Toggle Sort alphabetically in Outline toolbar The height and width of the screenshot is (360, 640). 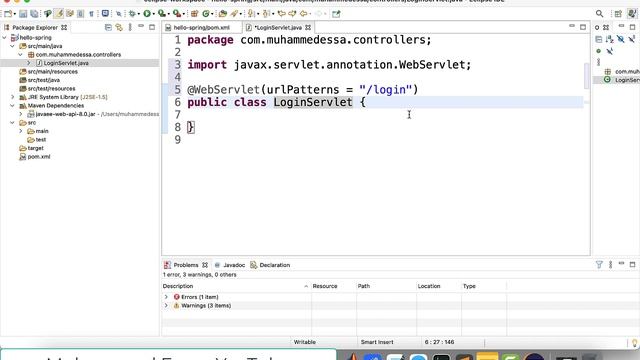coord(609,39)
